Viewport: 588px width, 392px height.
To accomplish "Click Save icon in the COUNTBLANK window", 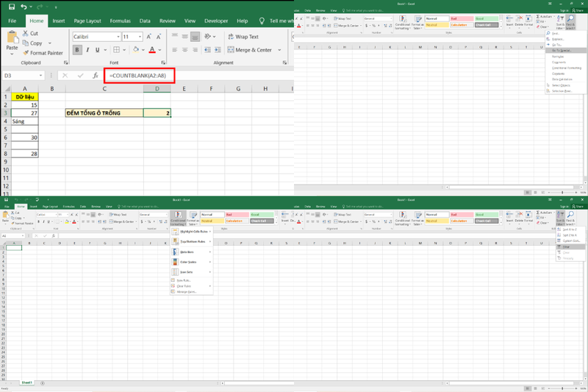I will pyautogui.click(x=12, y=7).
